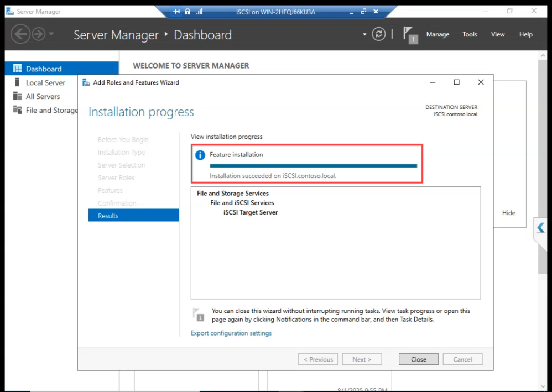Image resolution: width=552 pixels, height=392 pixels.
Task: Click File and iSCSI Services in results list
Action: point(242,203)
